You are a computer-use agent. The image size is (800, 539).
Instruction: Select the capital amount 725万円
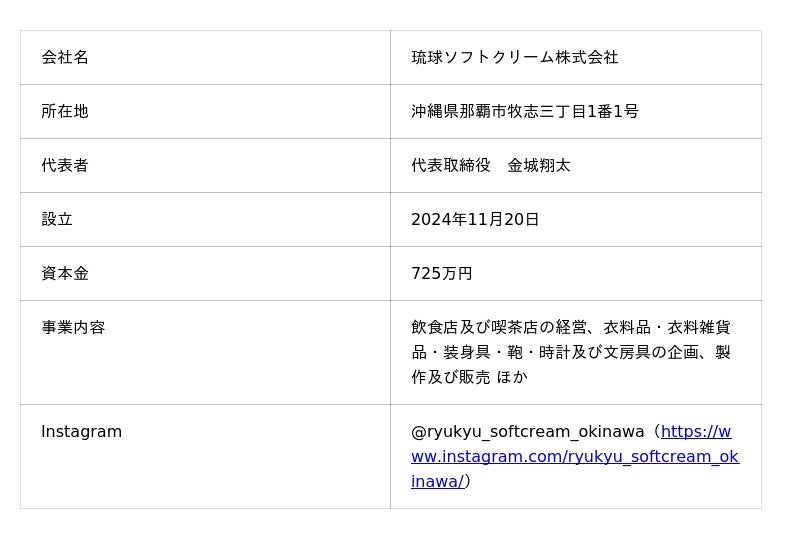click(x=442, y=274)
